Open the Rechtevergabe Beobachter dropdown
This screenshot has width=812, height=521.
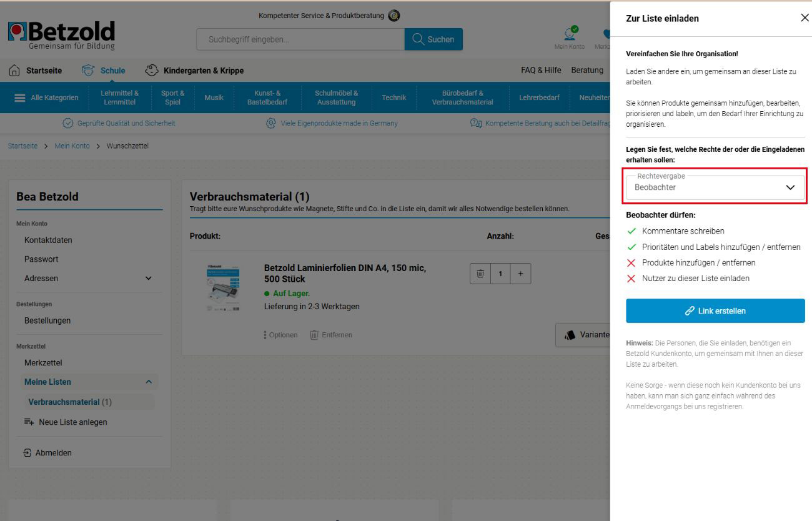tap(715, 187)
